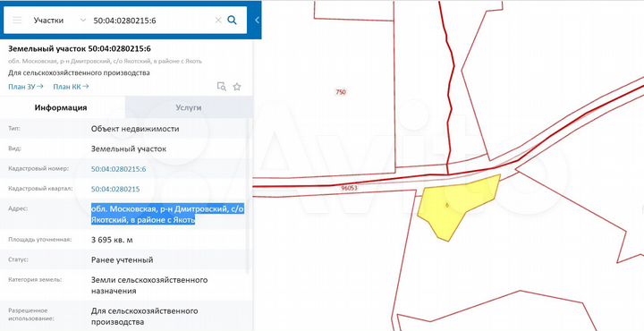Click the status value Ранее учтенный
644x331 pixels.
[x=122, y=259]
